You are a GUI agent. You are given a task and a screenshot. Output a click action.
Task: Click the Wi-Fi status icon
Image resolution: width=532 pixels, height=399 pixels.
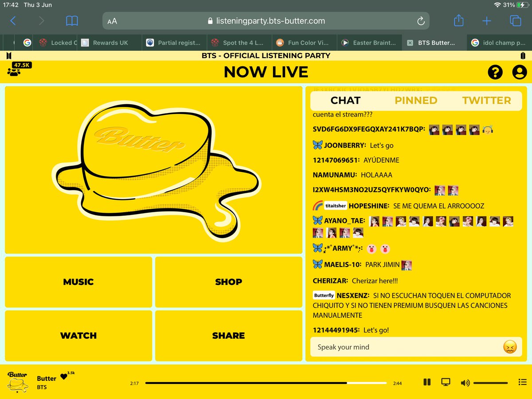497,5
